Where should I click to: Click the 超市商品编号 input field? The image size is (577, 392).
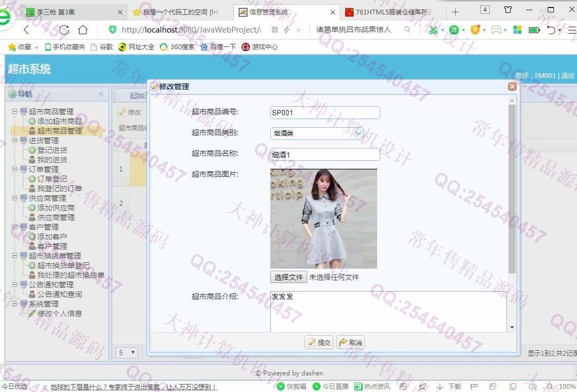325,113
